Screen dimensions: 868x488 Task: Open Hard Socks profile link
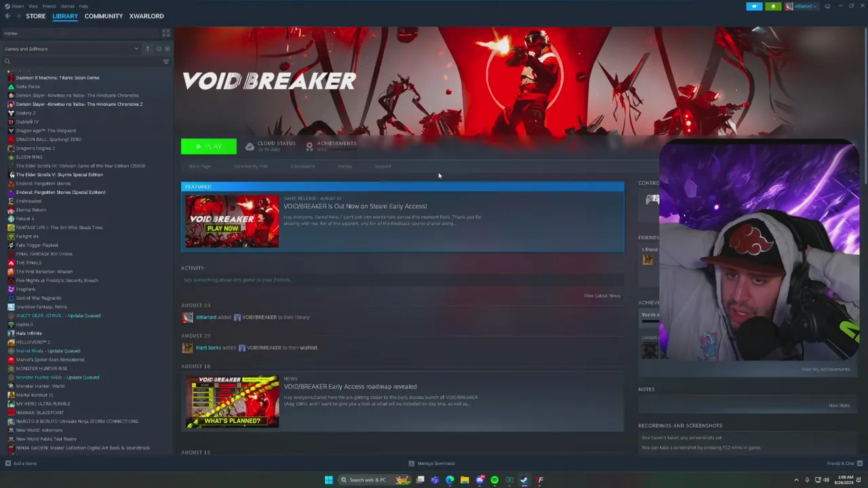(208, 348)
